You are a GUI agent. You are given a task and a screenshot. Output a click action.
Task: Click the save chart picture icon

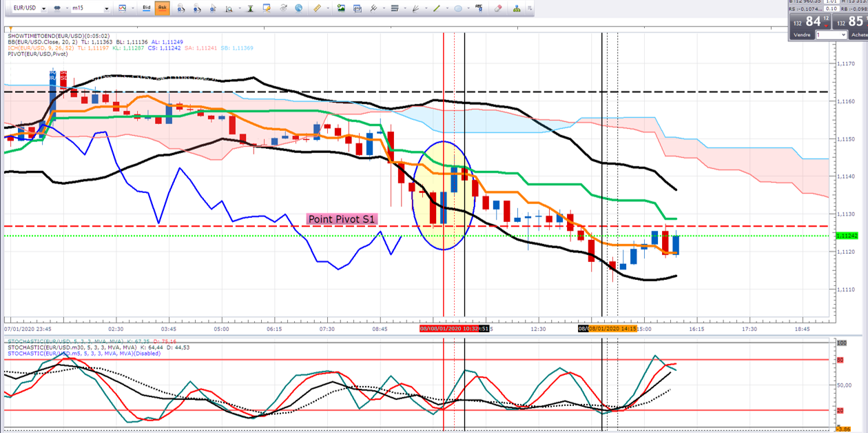pos(341,8)
